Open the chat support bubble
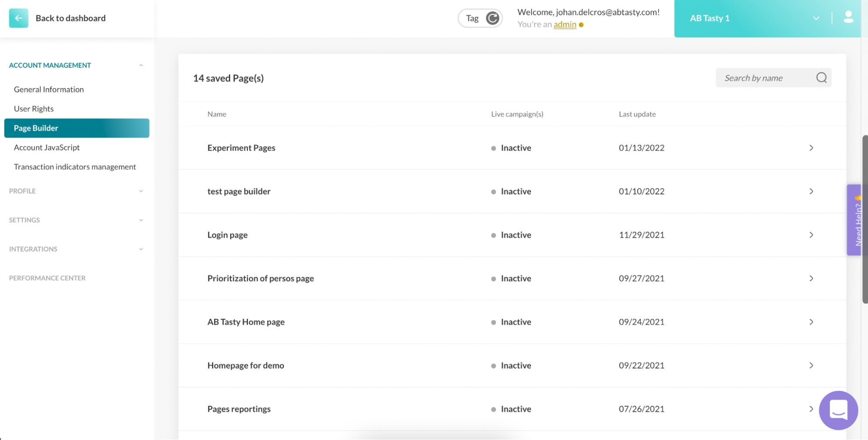 tap(838, 410)
